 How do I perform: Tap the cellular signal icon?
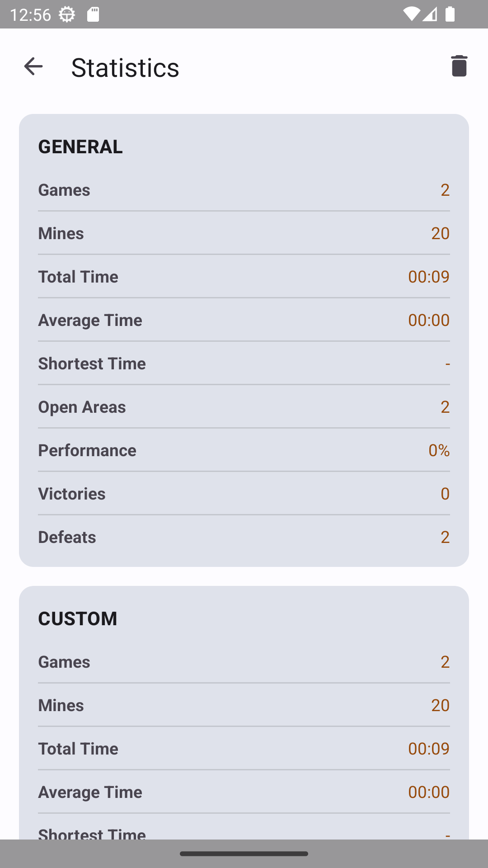pos(430,14)
